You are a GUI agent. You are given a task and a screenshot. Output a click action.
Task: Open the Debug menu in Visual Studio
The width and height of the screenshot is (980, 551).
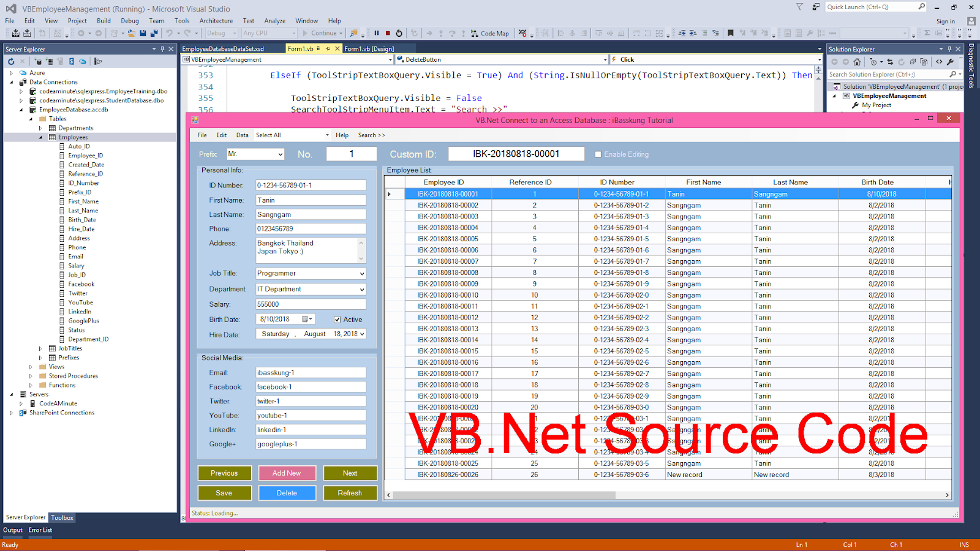click(130, 21)
